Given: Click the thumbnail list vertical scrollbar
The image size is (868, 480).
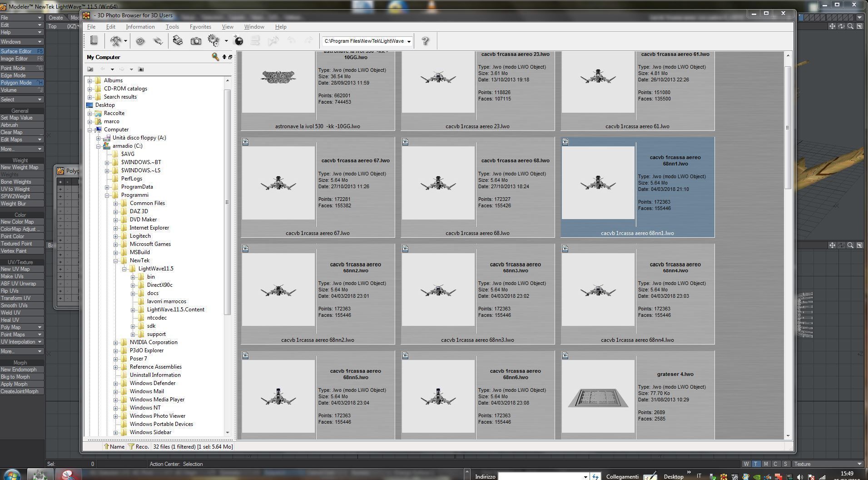Looking at the screenshot, I should (788, 127).
